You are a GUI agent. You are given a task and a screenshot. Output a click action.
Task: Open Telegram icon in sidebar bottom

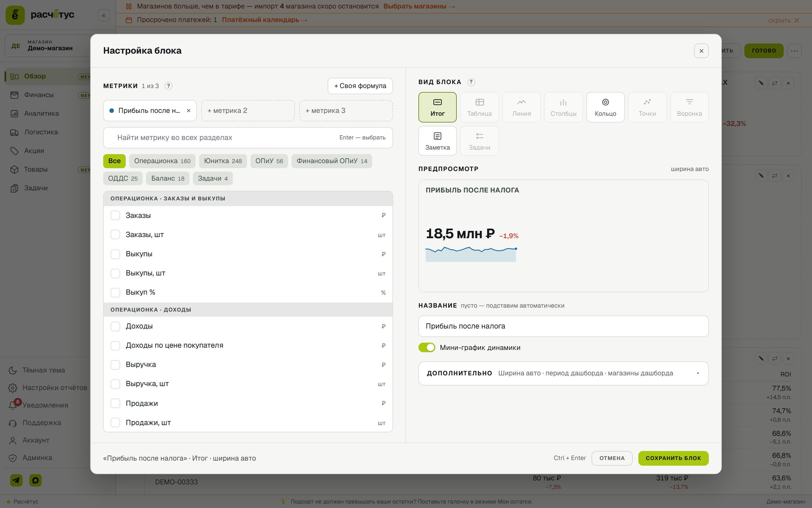click(16, 480)
